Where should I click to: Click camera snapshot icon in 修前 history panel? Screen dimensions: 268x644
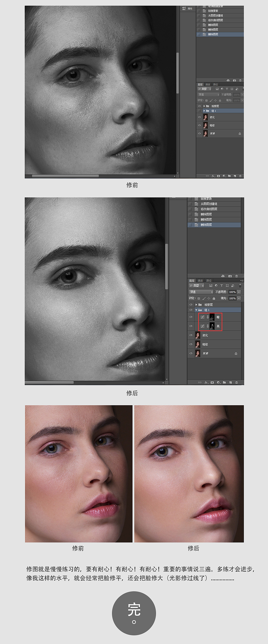coord(234,80)
